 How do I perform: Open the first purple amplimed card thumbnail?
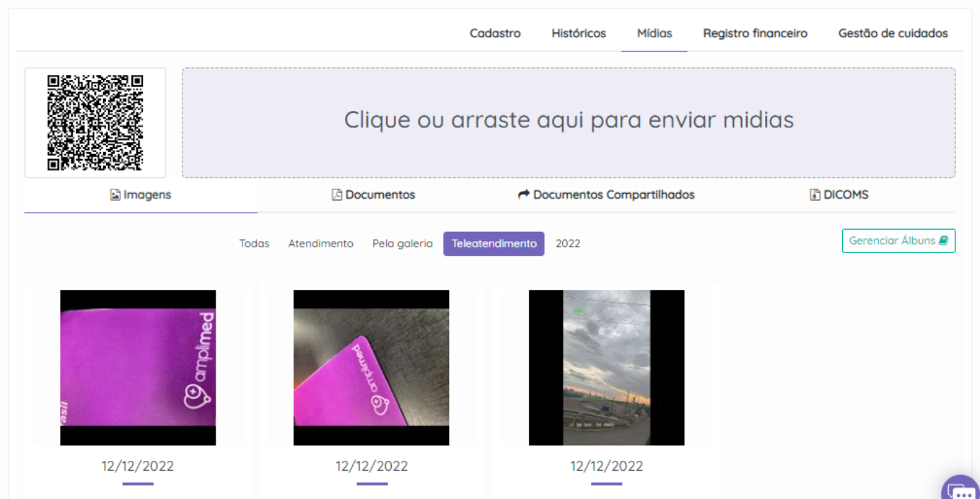[x=138, y=368]
